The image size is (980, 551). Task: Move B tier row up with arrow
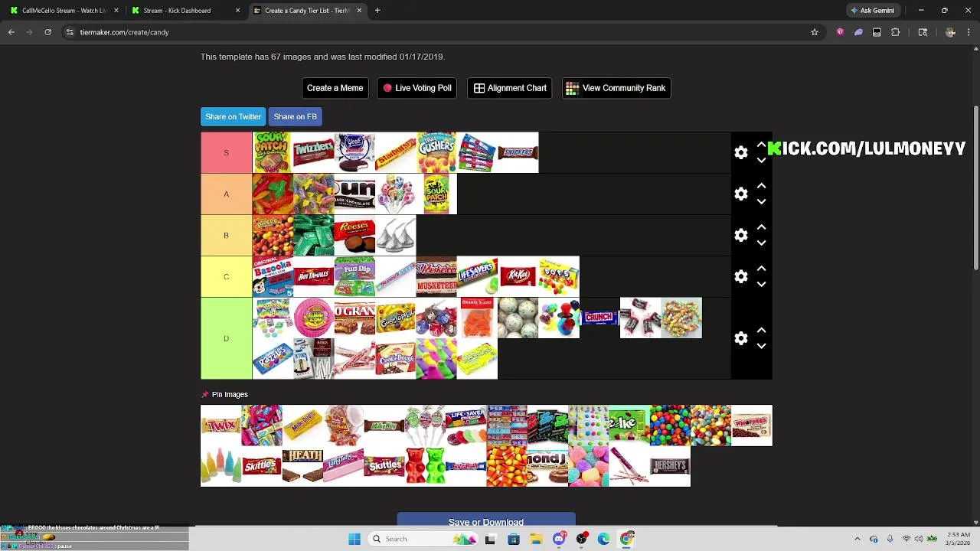(x=761, y=227)
